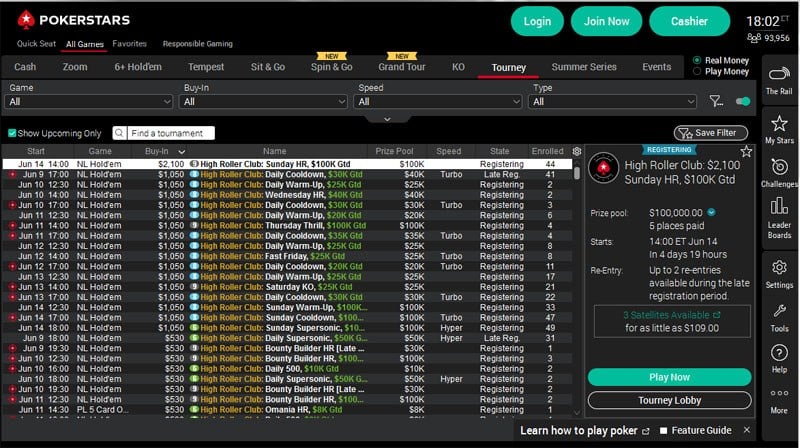Sort by Buy-In column header arrow

[181, 152]
